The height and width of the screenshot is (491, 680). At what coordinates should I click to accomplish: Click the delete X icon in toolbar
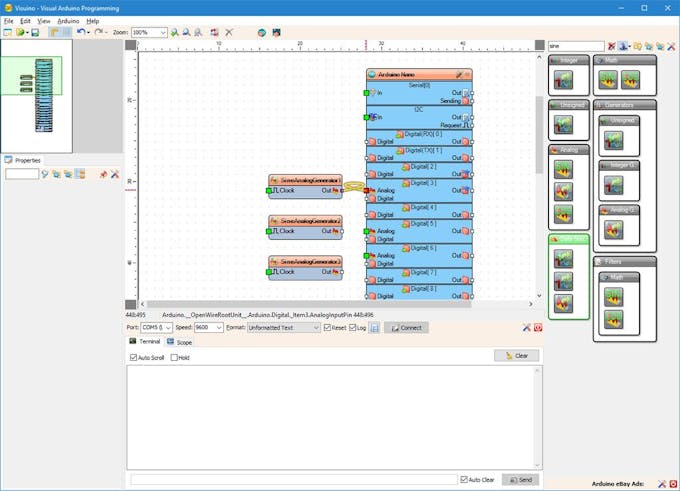(x=229, y=33)
